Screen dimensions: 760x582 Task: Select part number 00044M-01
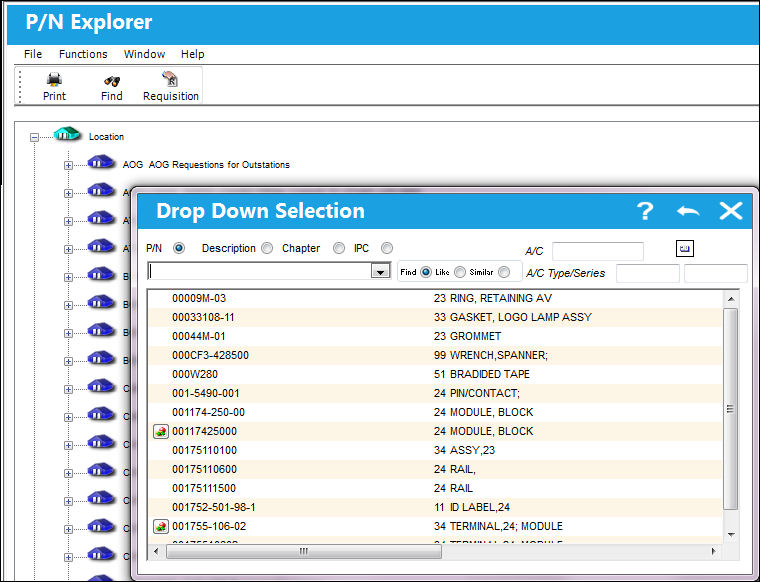click(198, 336)
